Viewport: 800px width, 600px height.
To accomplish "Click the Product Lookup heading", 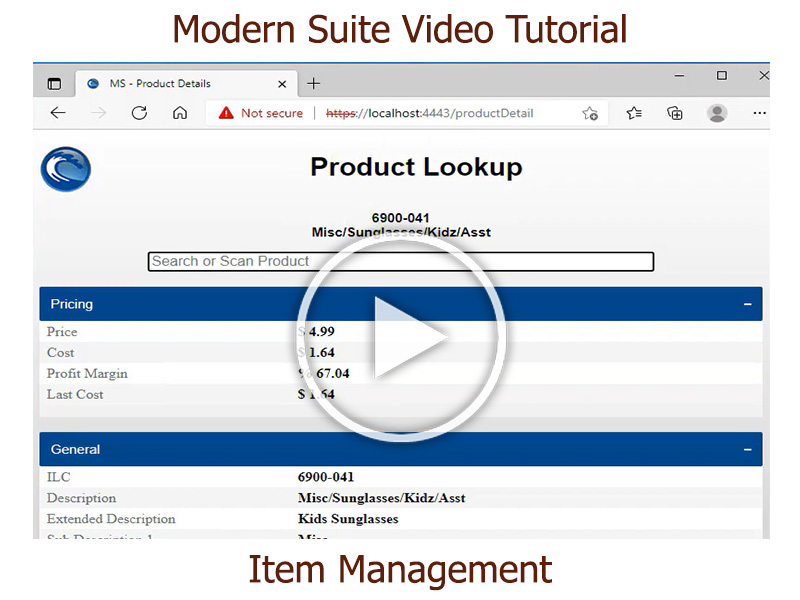I will point(416,167).
